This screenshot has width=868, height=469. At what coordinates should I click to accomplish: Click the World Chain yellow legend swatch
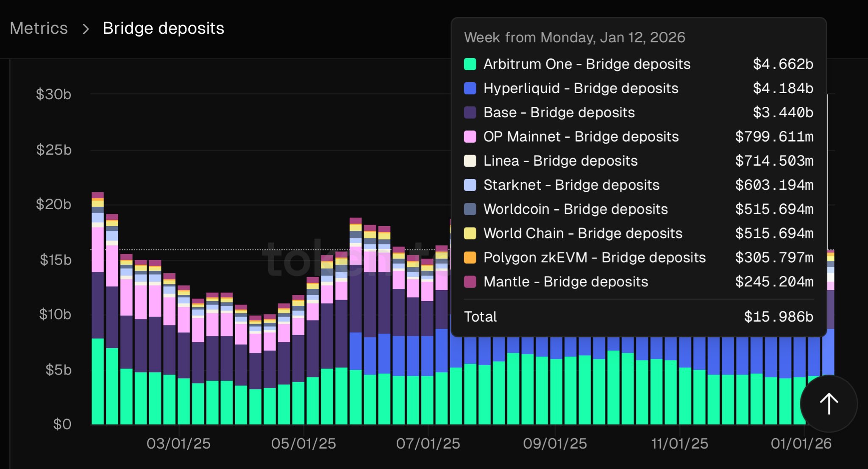(470, 233)
